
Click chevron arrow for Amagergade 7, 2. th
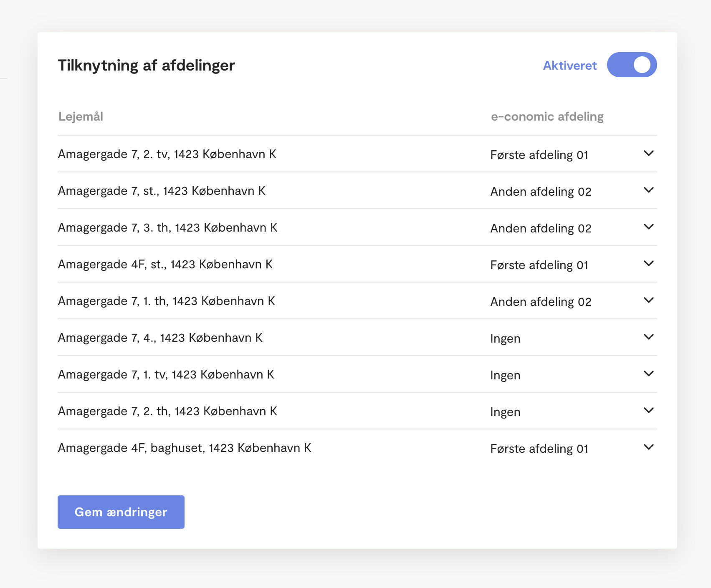tap(648, 411)
